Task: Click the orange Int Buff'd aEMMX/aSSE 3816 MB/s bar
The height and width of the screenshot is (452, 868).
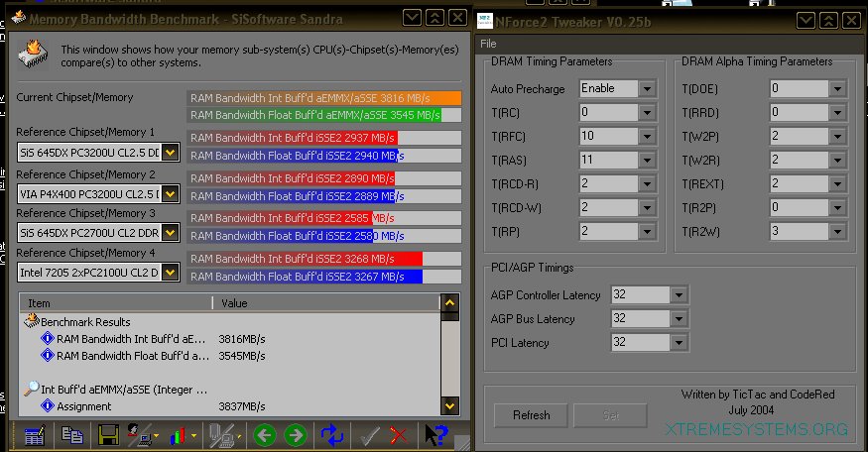Action: click(x=323, y=98)
